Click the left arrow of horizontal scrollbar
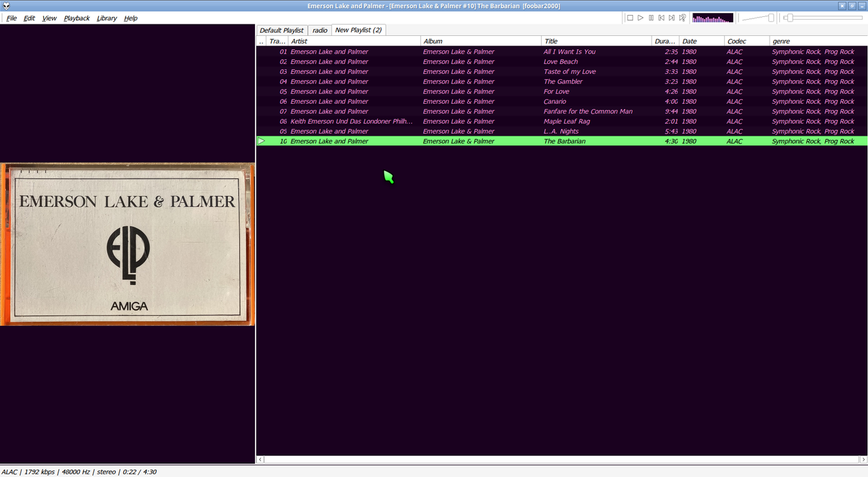868x477 pixels. 260,459
